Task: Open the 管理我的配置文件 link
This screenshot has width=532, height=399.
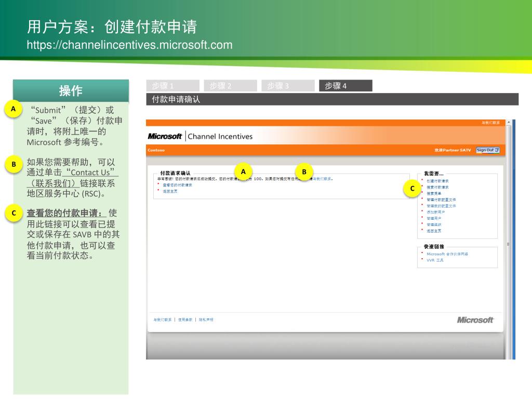Action: pyautogui.click(x=441, y=206)
